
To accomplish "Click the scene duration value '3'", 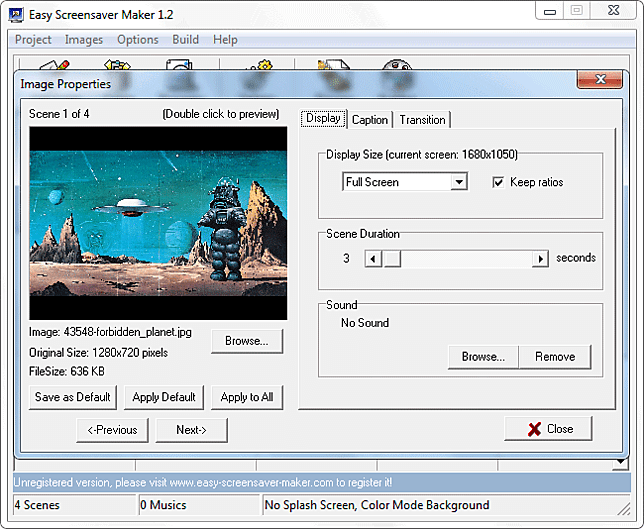I will pyautogui.click(x=346, y=258).
